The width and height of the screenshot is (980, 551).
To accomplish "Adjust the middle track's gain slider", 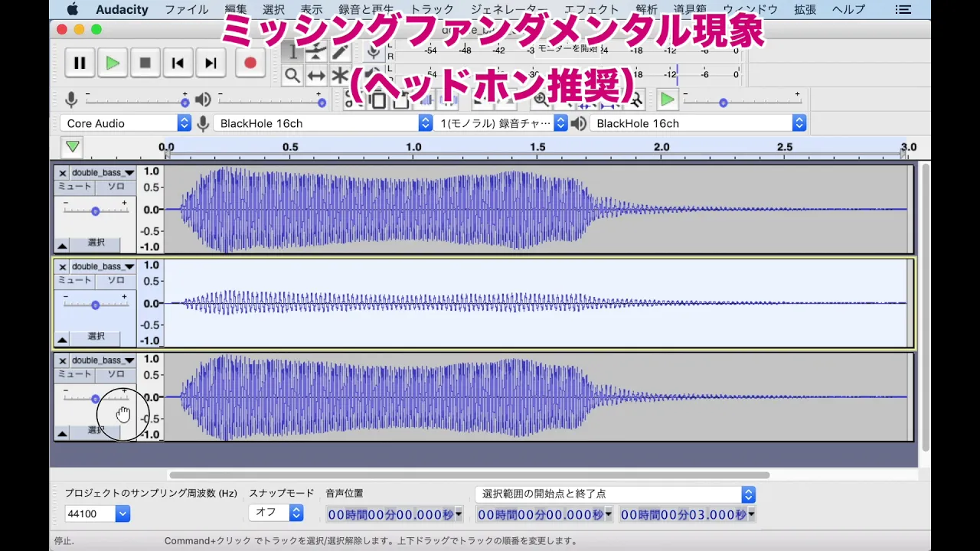I will point(96,305).
